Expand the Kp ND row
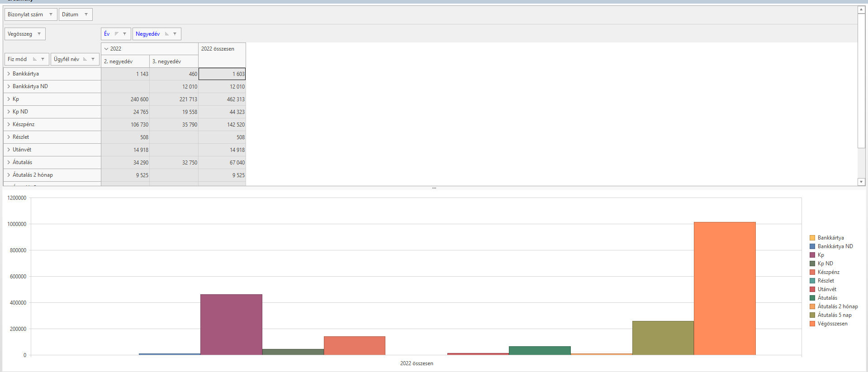 point(9,112)
